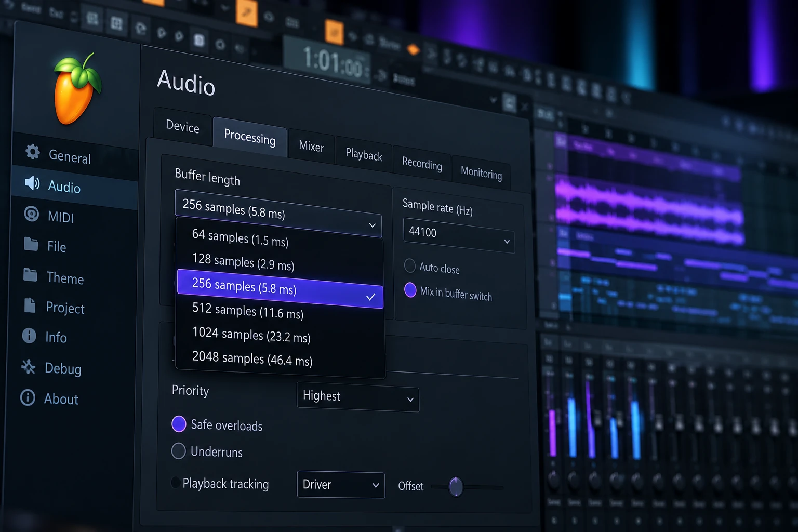This screenshot has width=798, height=532.
Task: Pick 128 samples (2.9 ms) from list
Action: point(280,263)
